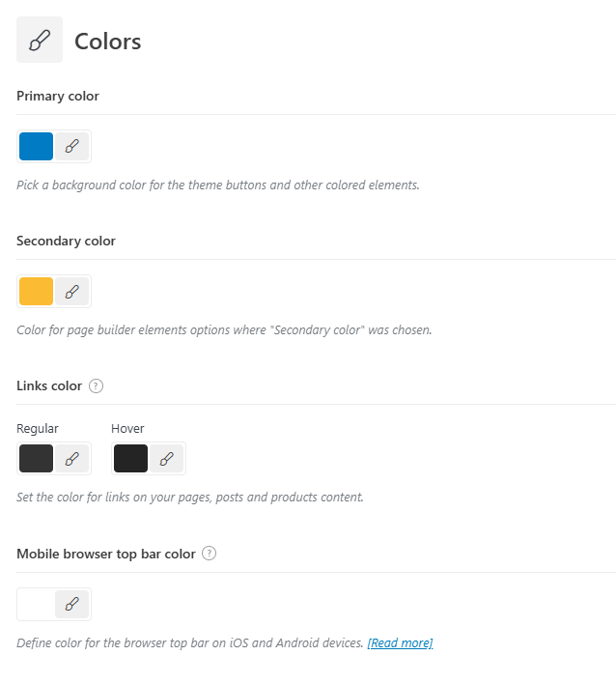The image size is (616, 684).
Task: Click the brush icon beside Colors heading
Action: point(40,40)
